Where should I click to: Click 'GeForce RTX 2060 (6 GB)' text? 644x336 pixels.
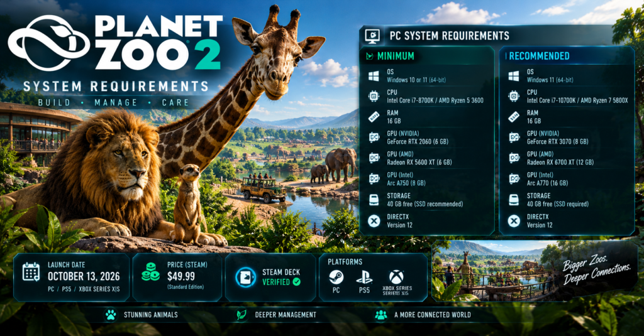pos(418,141)
